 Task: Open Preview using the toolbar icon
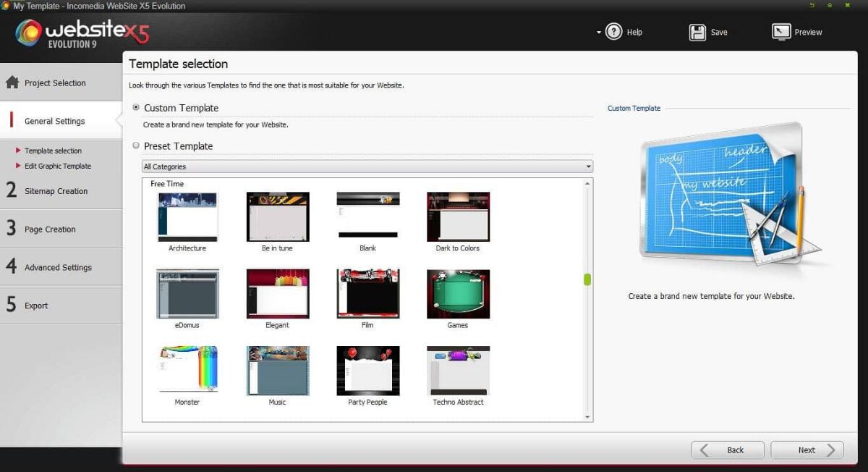(781, 32)
